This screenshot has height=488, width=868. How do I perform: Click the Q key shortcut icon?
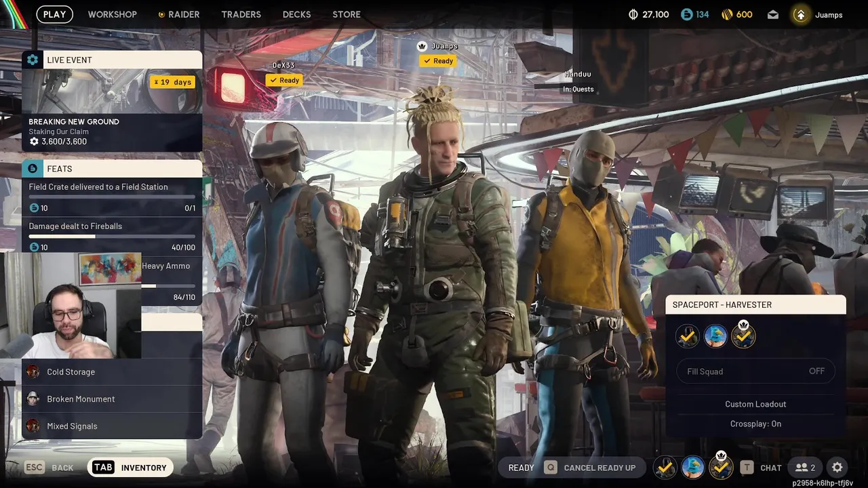pos(550,468)
